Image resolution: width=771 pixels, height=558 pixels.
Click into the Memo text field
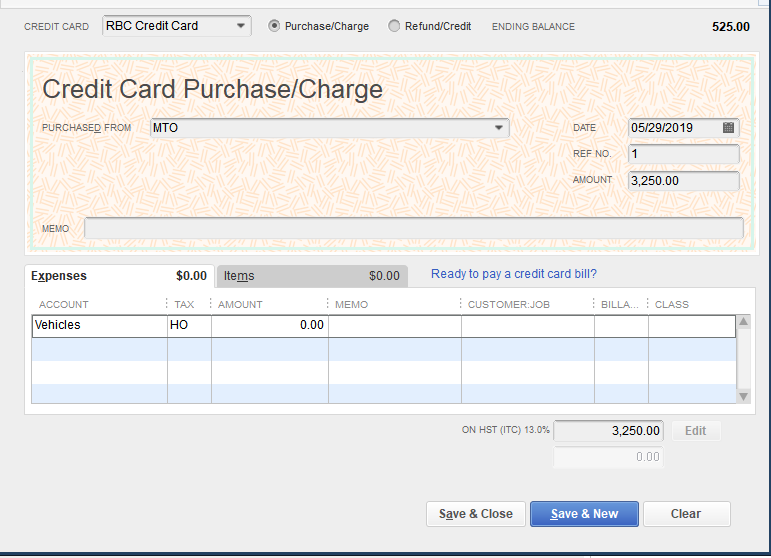pos(414,228)
